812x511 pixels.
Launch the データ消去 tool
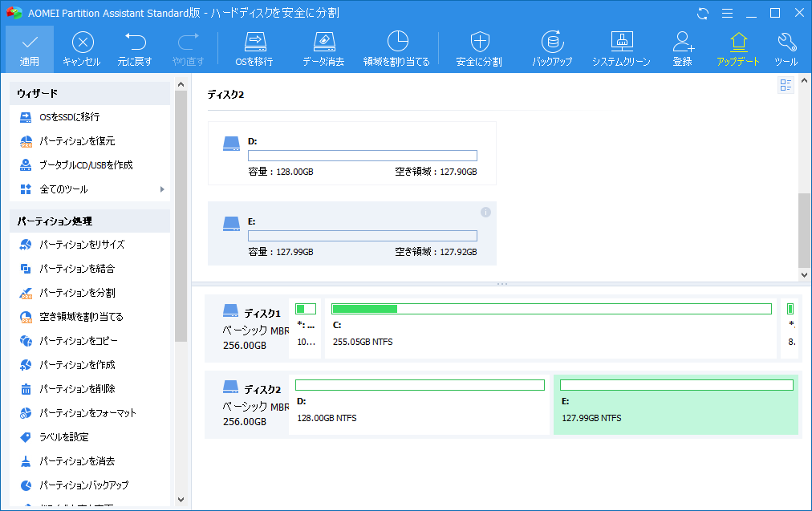point(323,49)
